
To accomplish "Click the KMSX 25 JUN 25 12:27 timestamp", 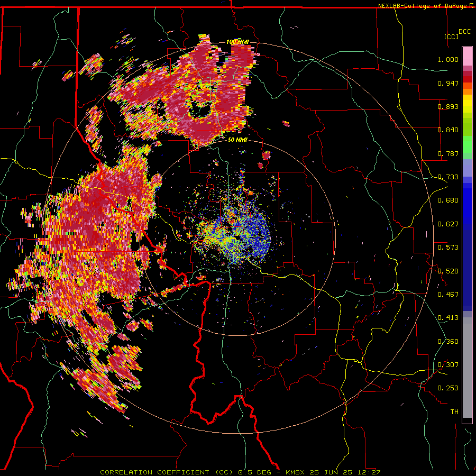I will point(333,472).
